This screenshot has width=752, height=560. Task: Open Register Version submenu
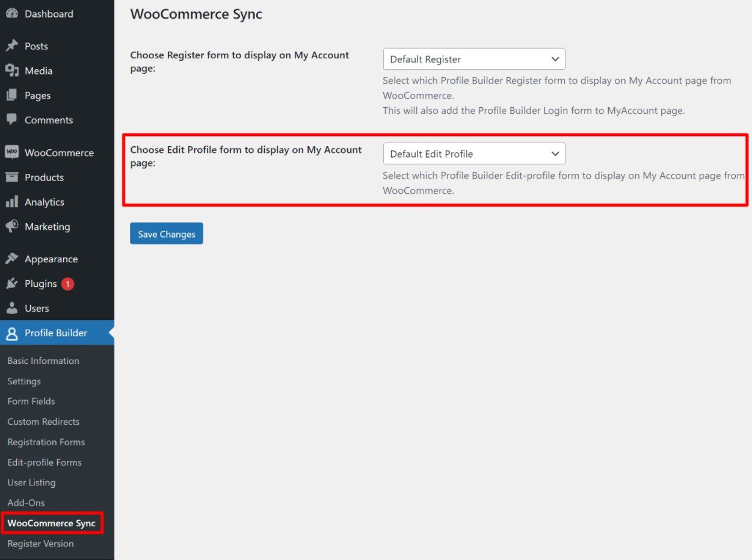click(41, 543)
